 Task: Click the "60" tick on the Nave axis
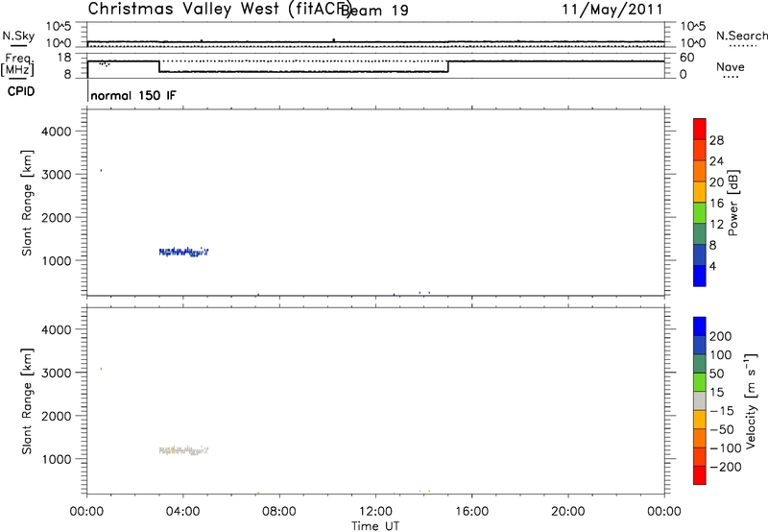click(687, 58)
